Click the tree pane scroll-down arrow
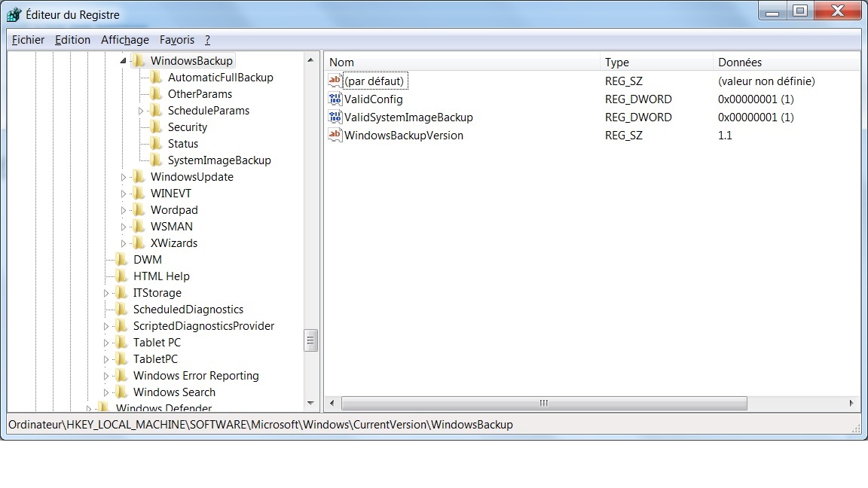Viewport: 868px width, 488px height. (310, 404)
